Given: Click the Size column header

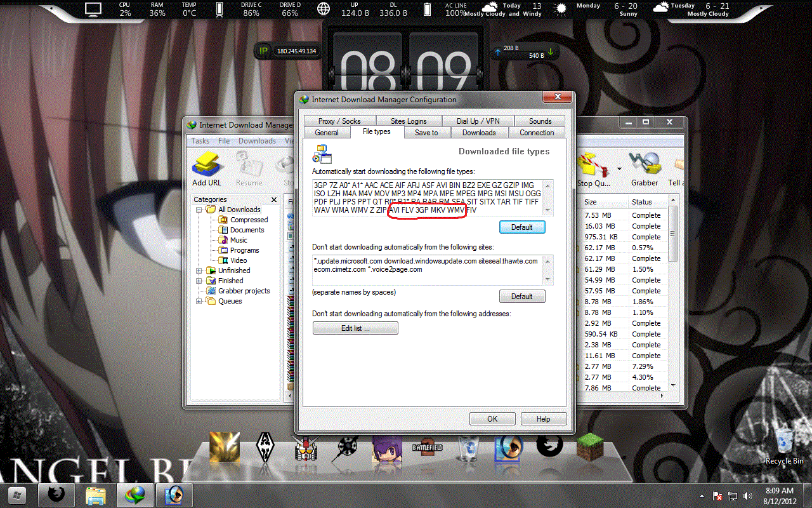Looking at the screenshot, I should 603,202.
